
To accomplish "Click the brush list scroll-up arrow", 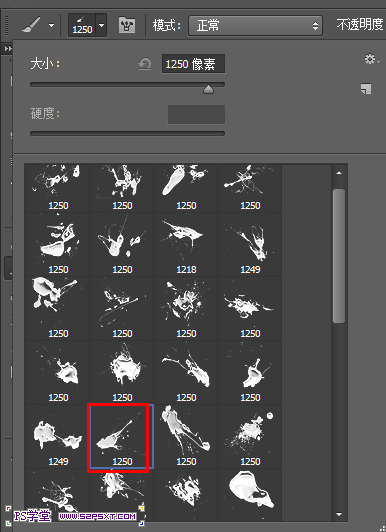I will 339,173.
